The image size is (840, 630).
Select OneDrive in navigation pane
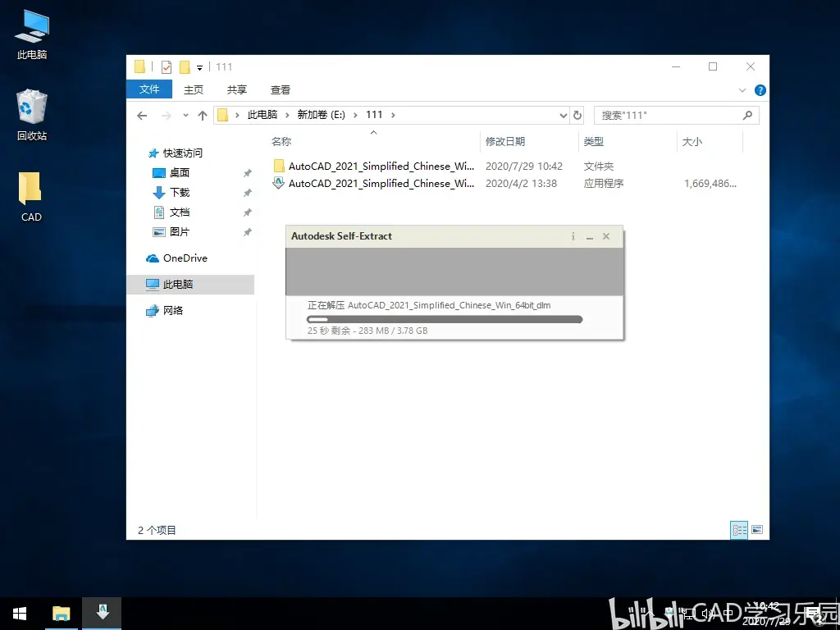click(177, 258)
